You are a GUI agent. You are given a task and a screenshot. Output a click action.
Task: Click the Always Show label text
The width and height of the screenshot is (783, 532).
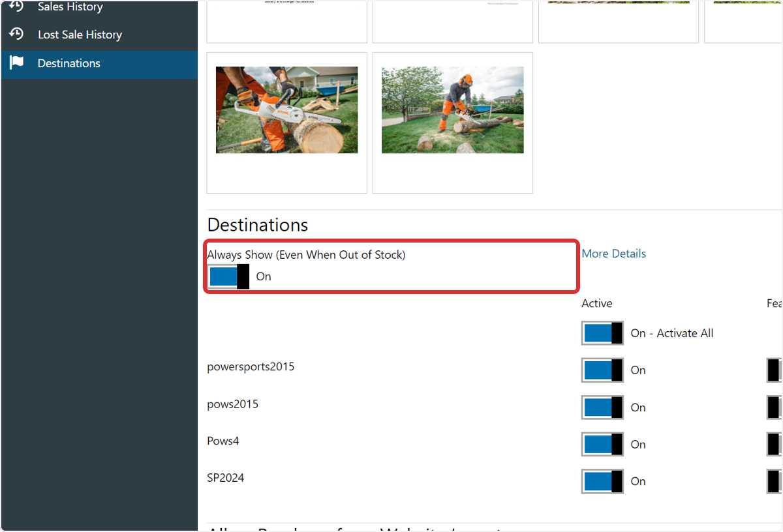tap(306, 255)
